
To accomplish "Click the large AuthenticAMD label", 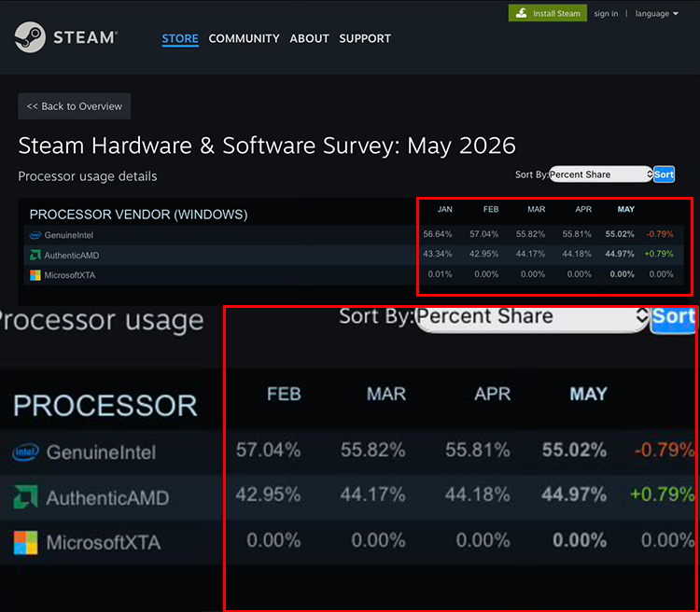I will pyautogui.click(x=107, y=498).
